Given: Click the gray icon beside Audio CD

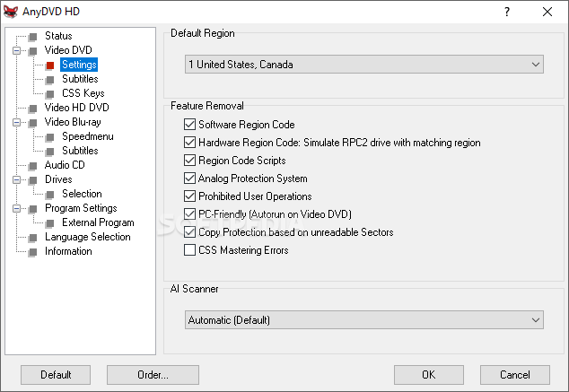Looking at the screenshot, I should click(33, 166).
